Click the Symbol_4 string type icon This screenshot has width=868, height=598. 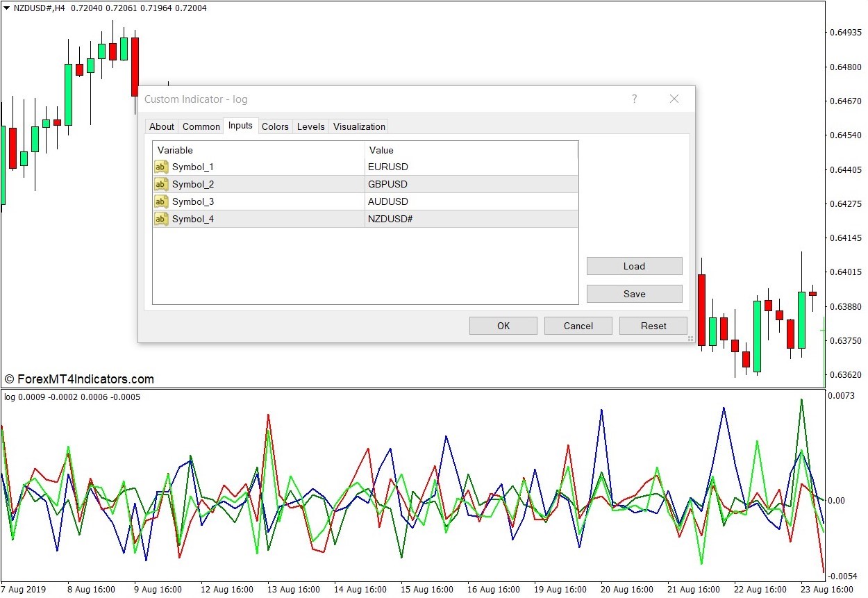pyautogui.click(x=161, y=219)
